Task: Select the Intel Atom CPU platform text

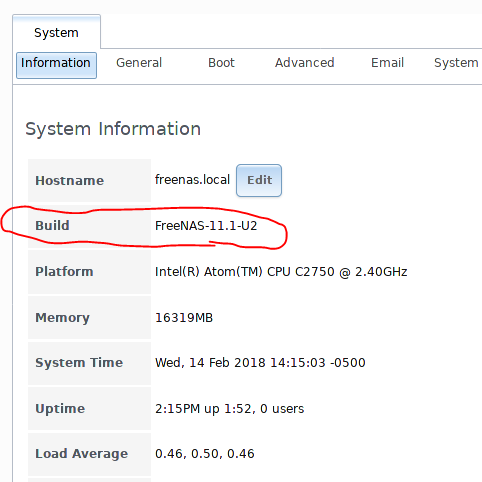Action: (x=281, y=272)
